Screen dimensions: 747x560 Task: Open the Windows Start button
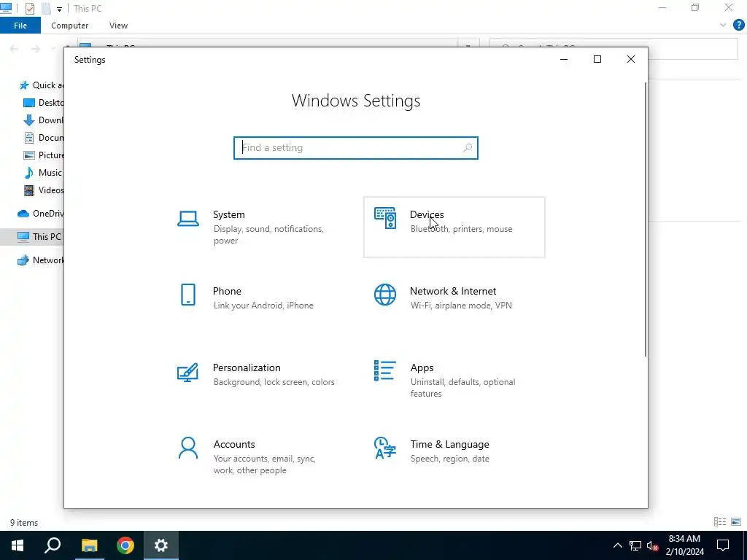pos(18,545)
